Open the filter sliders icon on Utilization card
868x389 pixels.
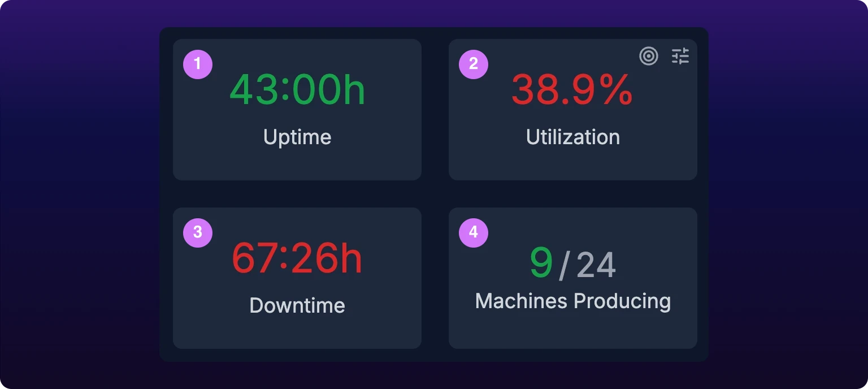tap(680, 56)
